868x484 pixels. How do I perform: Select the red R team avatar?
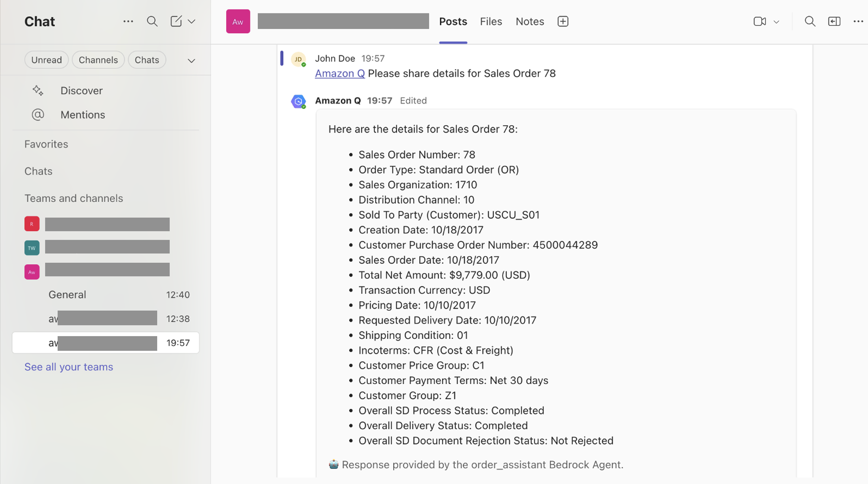[x=32, y=224]
